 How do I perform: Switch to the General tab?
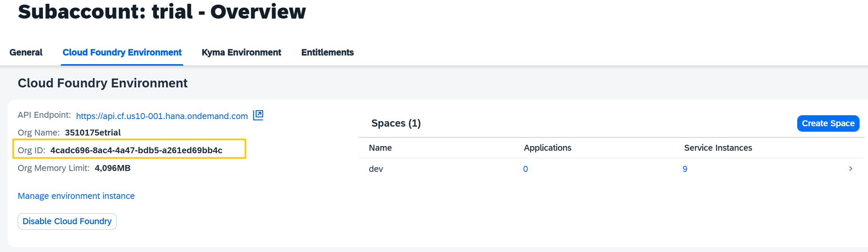point(26,52)
